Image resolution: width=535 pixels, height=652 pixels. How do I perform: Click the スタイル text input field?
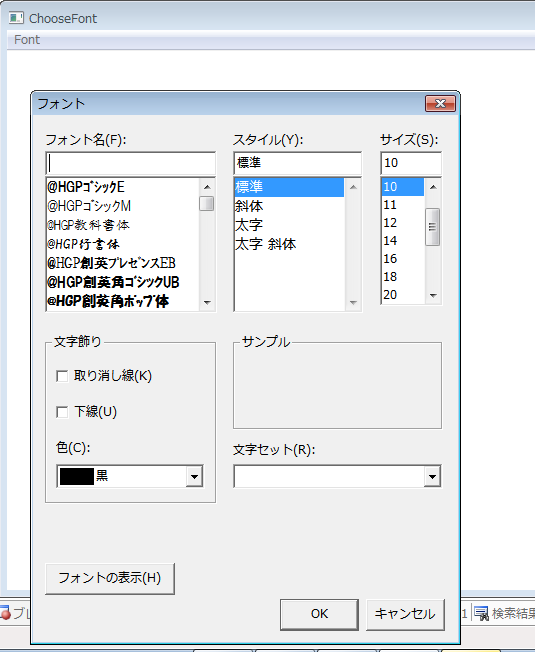298,163
